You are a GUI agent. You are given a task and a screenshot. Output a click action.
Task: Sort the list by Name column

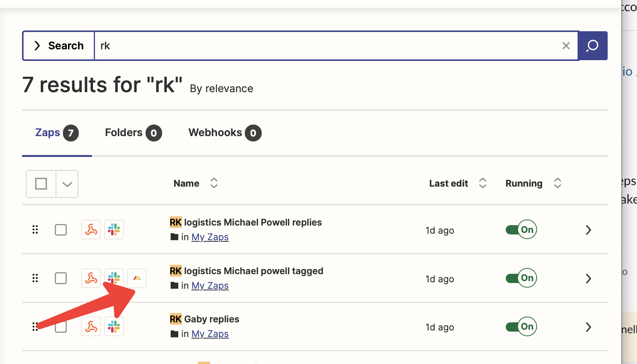tap(214, 183)
